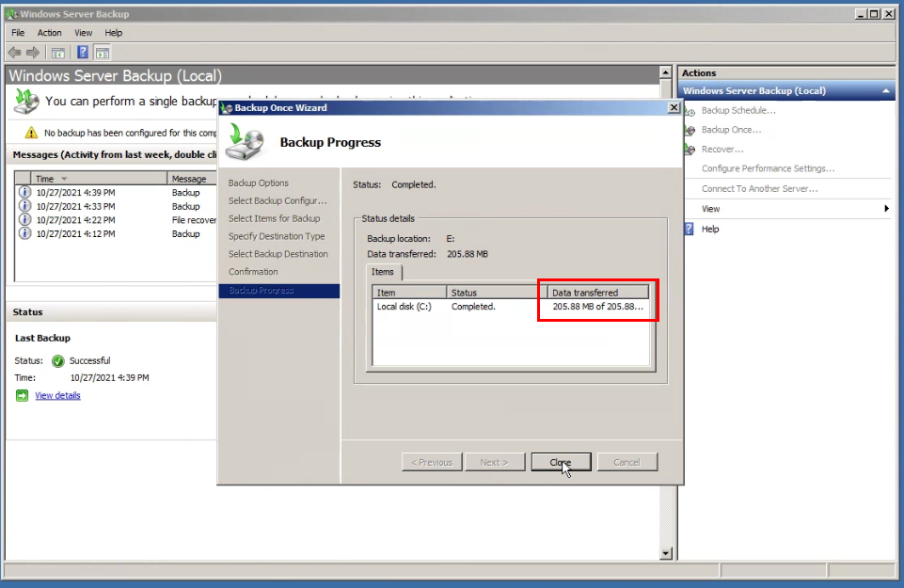This screenshot has height=588, width=904.
Task: Click the Time column sort arrow
Action: (x=64, y=179)
